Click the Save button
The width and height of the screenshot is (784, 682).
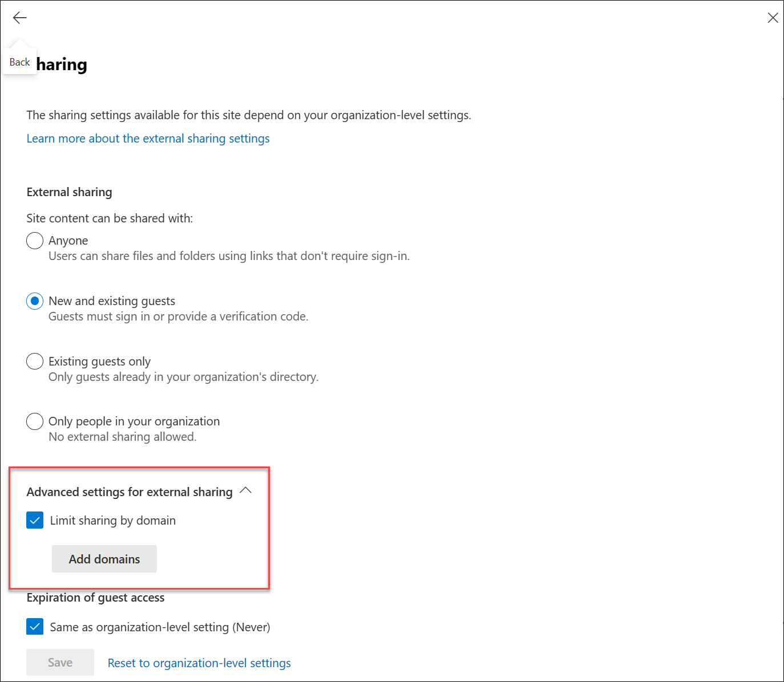60,662
